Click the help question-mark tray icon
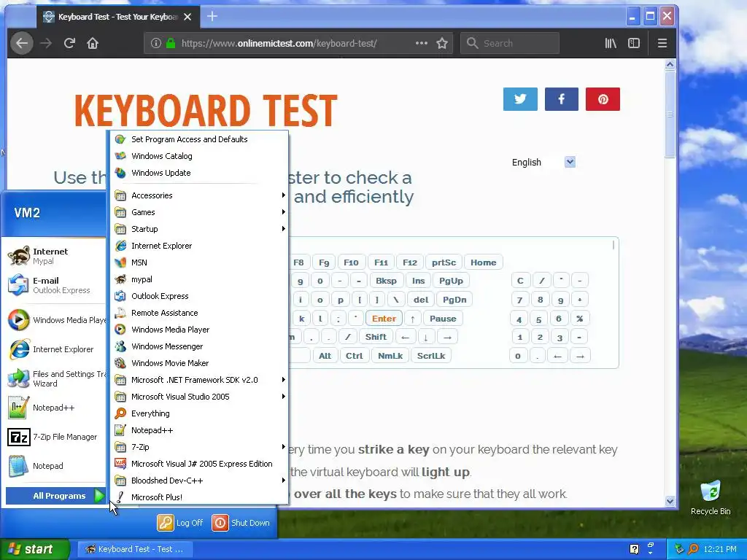 [634, 549]
